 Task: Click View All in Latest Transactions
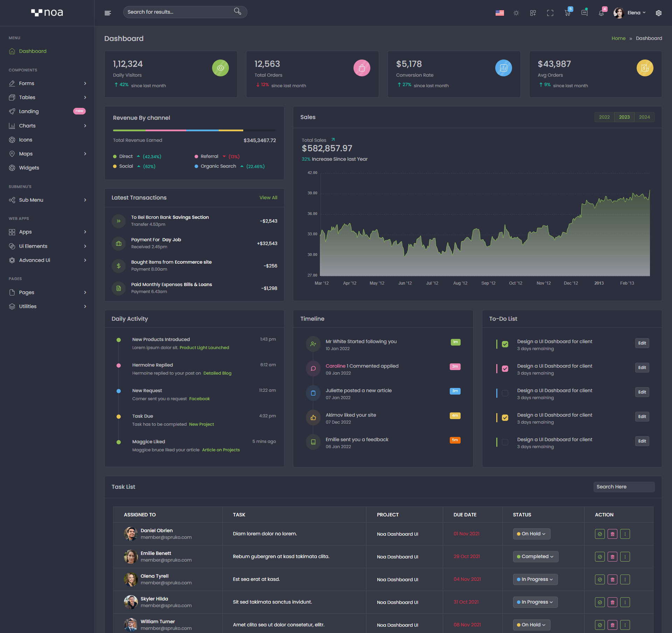click(x=268, y=198)
